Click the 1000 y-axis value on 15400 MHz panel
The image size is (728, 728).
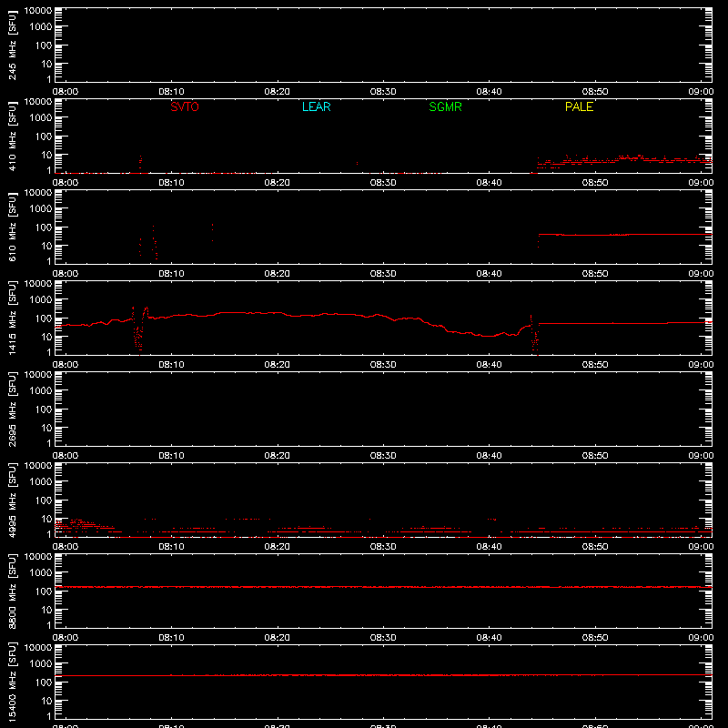coord(41,664)
